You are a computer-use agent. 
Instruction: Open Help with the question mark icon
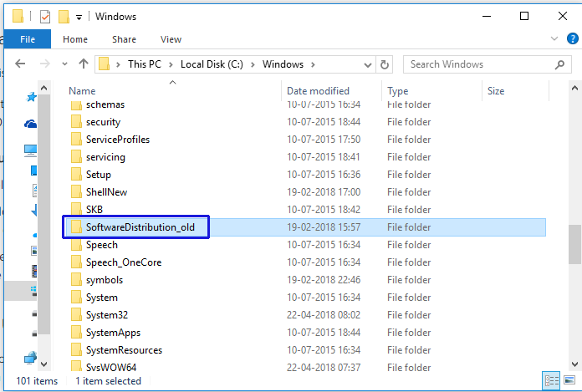[572, 38]
